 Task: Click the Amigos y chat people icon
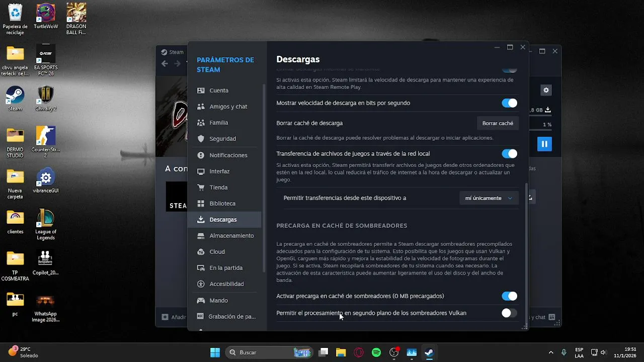tap(201, 107)
